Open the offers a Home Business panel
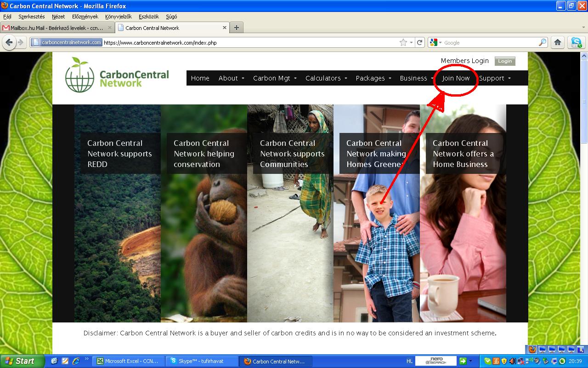The width and height of the screenshot is (588, 368). [x=463, y=213]
